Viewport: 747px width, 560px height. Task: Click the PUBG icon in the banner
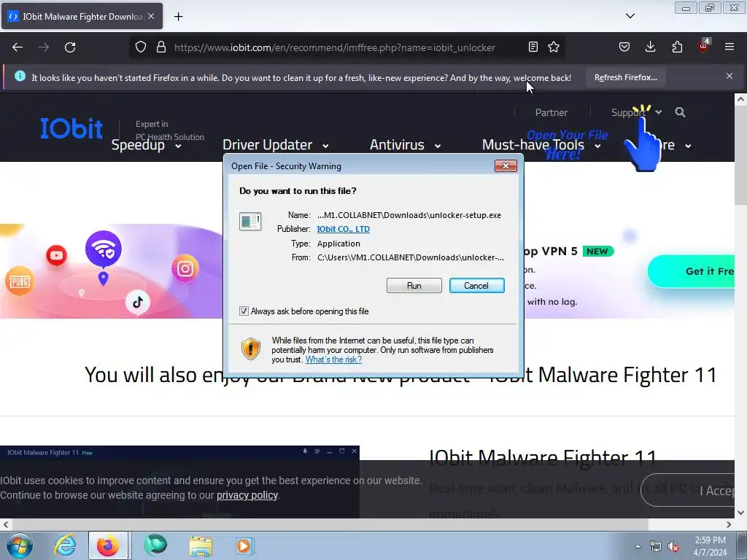20,281
